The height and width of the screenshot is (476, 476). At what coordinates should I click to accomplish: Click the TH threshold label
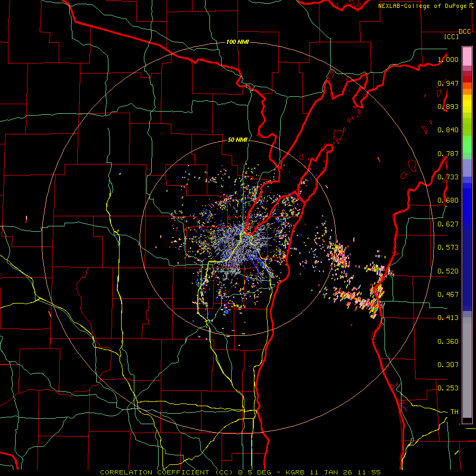tap(454, 412)
